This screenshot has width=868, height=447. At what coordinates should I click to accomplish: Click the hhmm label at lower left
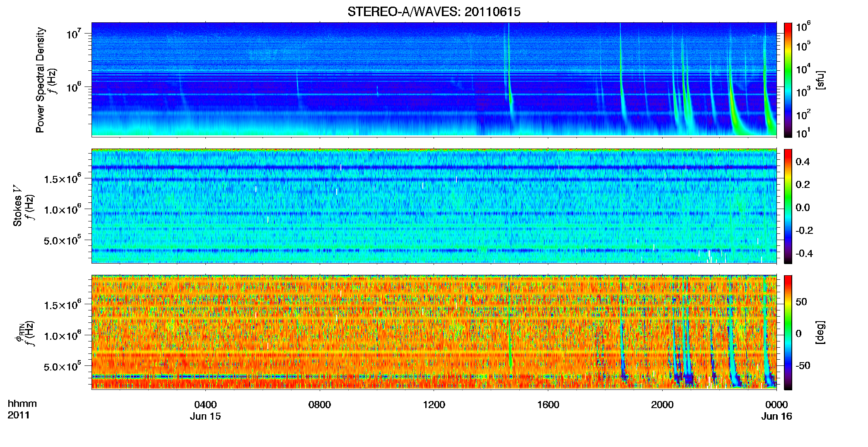[x=22, y=404]
